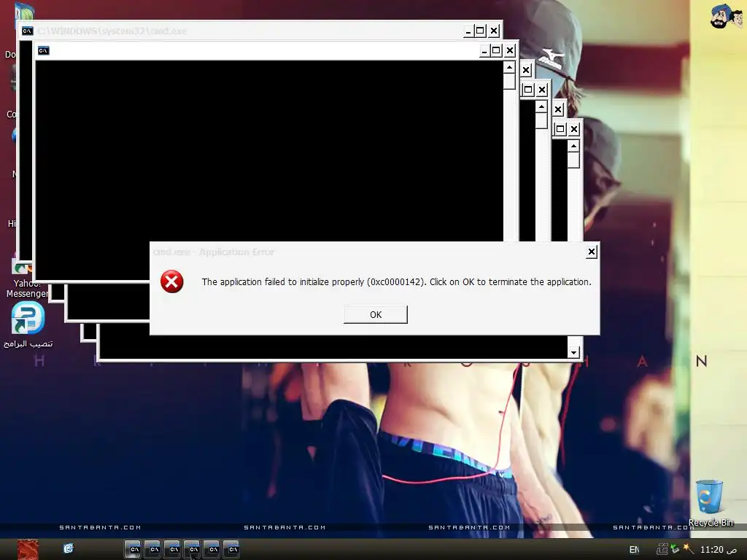Switch to the rightmost cmd taskbar button
This screenshot has height=560, width=747.
click(x=231, y=550)
